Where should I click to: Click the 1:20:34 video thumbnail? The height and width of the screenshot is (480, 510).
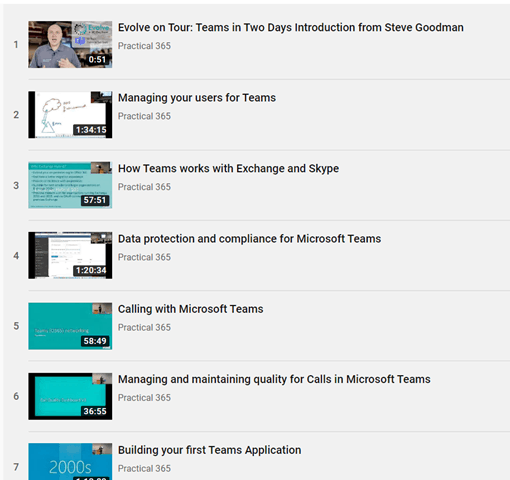click(70, 256)
